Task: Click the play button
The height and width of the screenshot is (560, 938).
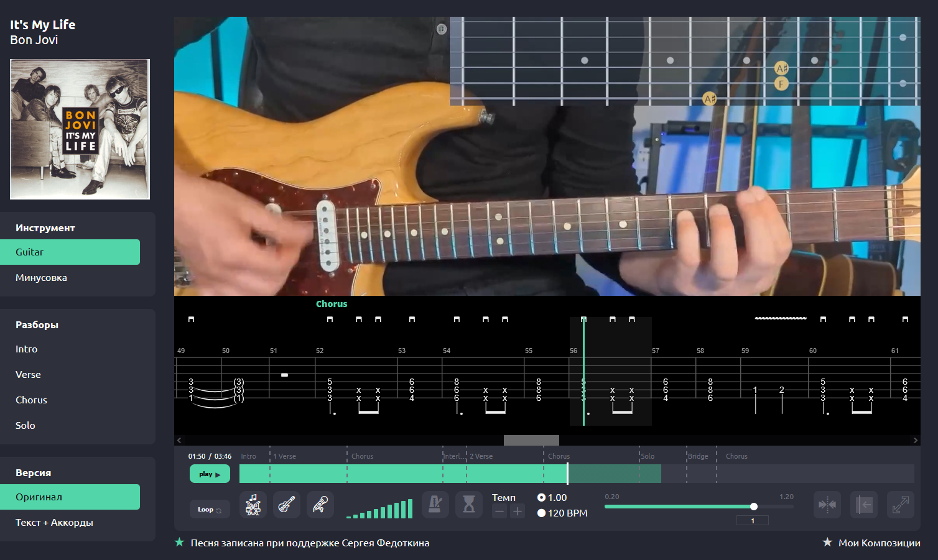Action: (210, 474)
